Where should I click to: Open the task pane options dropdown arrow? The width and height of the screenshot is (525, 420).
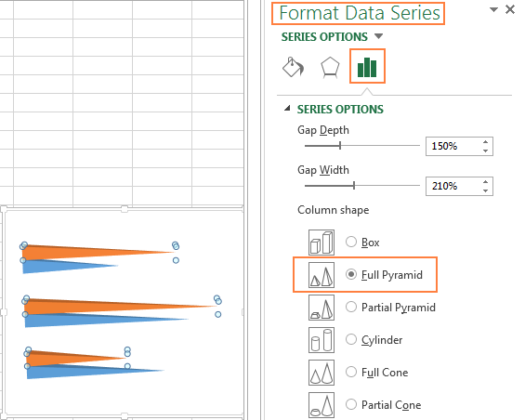point(493,9)
